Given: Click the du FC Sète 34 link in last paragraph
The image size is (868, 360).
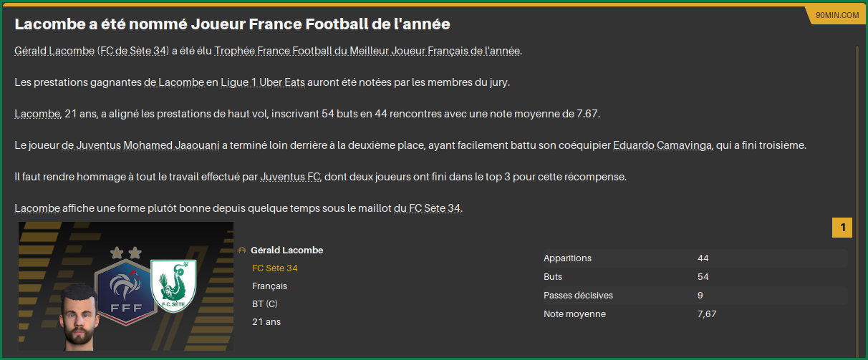Looking at the screenshot, I should [428, 208].
